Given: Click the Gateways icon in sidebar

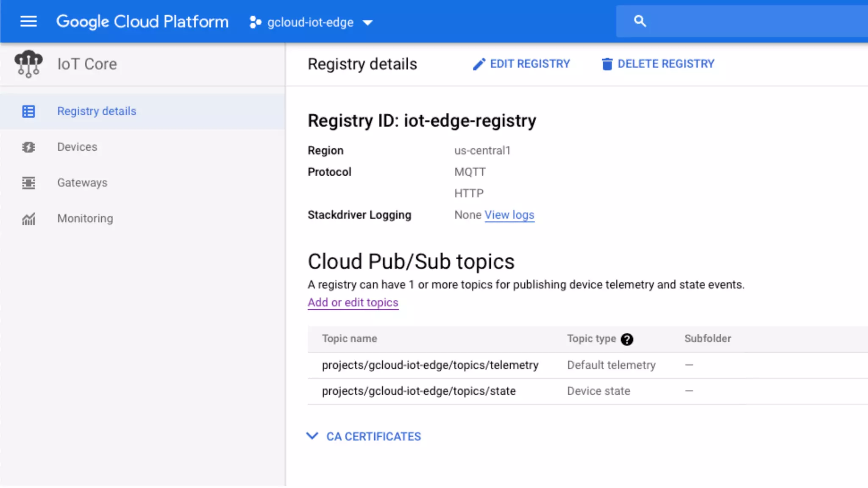Looking at the screenshot, I should pos(28,183).
